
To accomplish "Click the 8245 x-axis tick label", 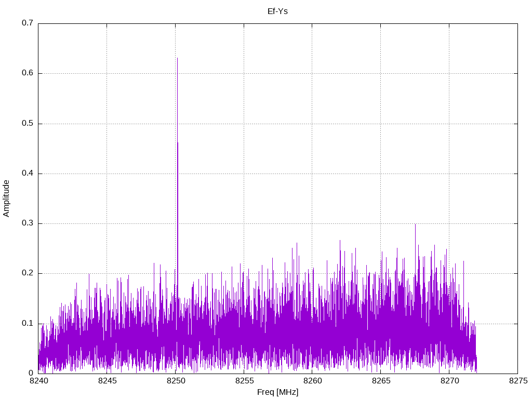I will pyautogui.click(x=107, y=382).
